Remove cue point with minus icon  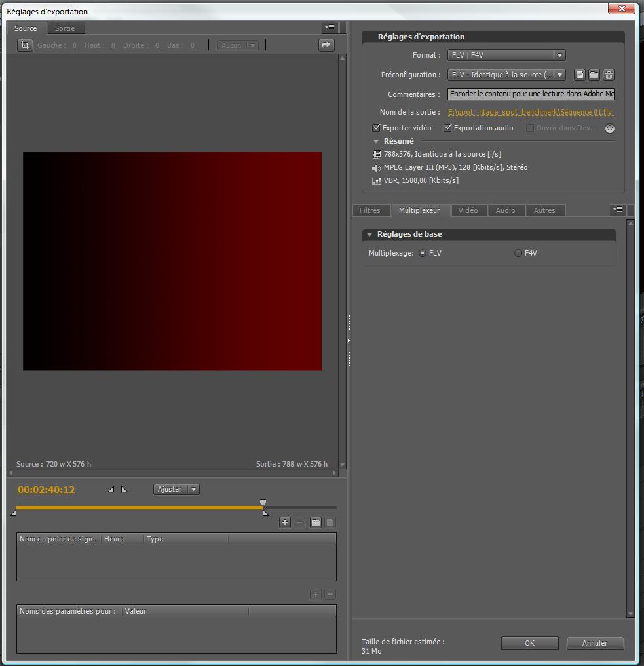point(299,522)
